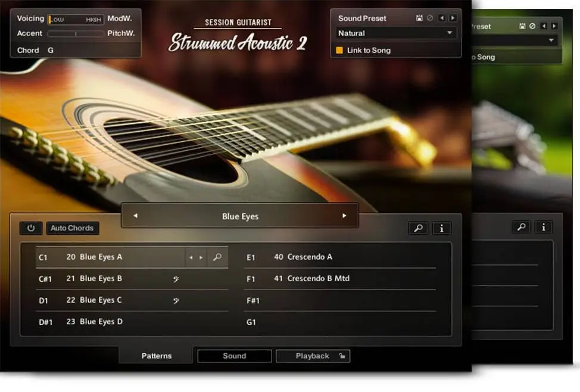The image size is (580, 392).
Task: Toggle lock icon on Playback tab
Action: click(342, 356)
